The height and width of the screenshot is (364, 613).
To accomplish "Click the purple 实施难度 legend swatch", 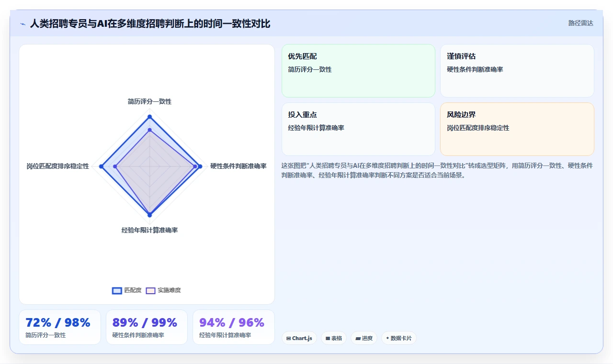I will (150, 291).
